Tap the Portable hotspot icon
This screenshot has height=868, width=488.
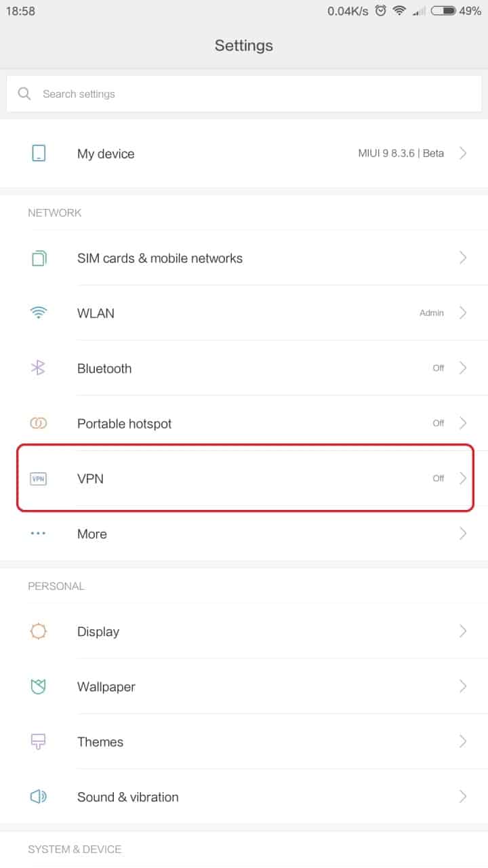pos(39,423)
